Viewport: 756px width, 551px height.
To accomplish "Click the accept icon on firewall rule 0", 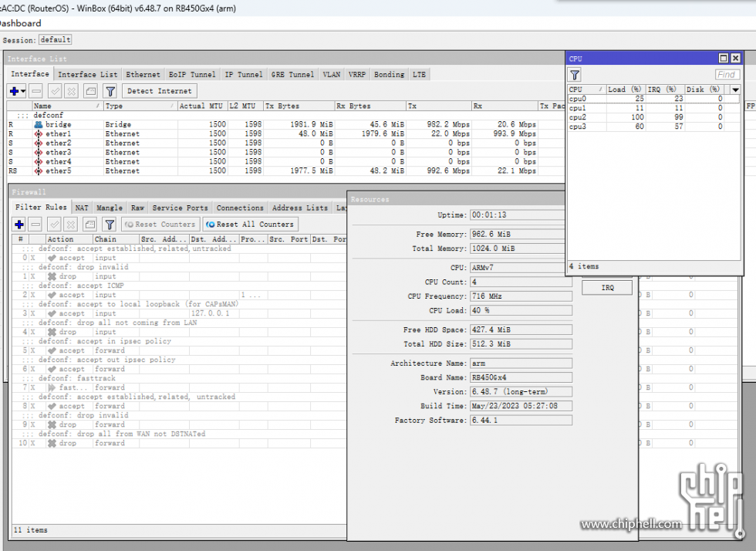I will (52, 258).
